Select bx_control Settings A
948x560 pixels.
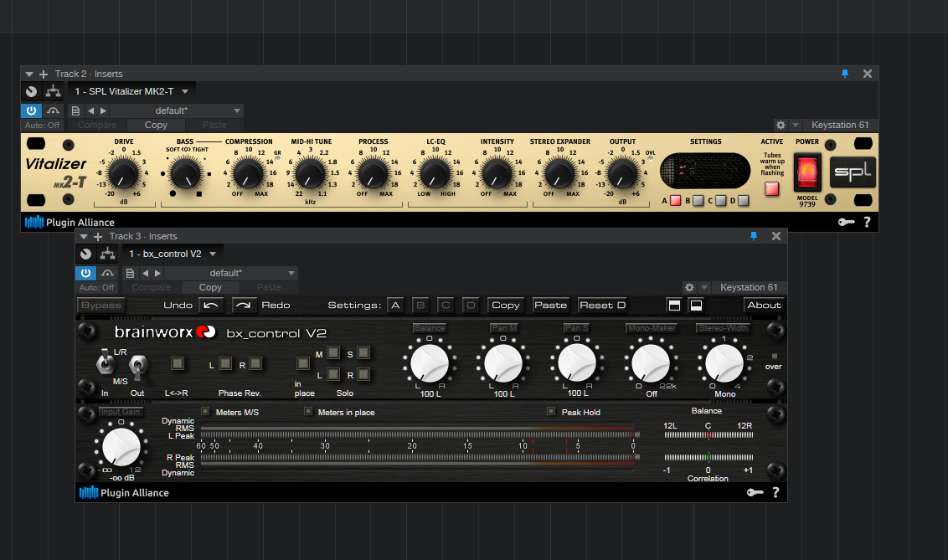(395, 305)
